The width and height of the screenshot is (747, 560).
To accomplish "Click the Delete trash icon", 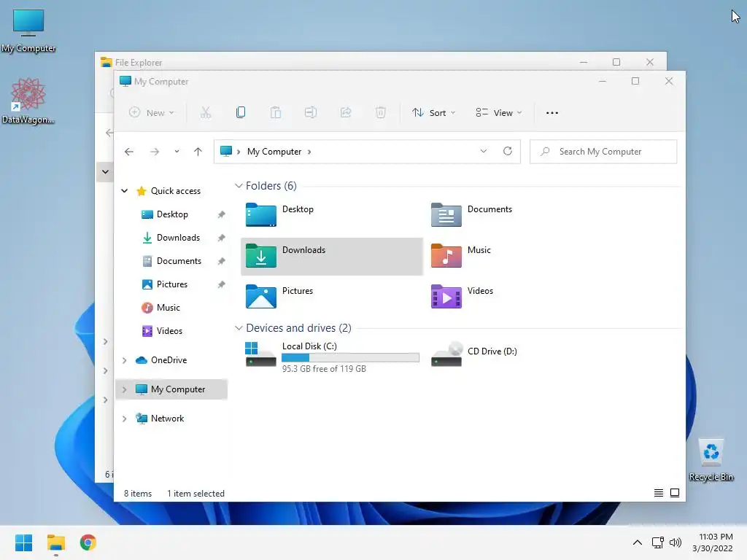I will [x=381, y=112].
